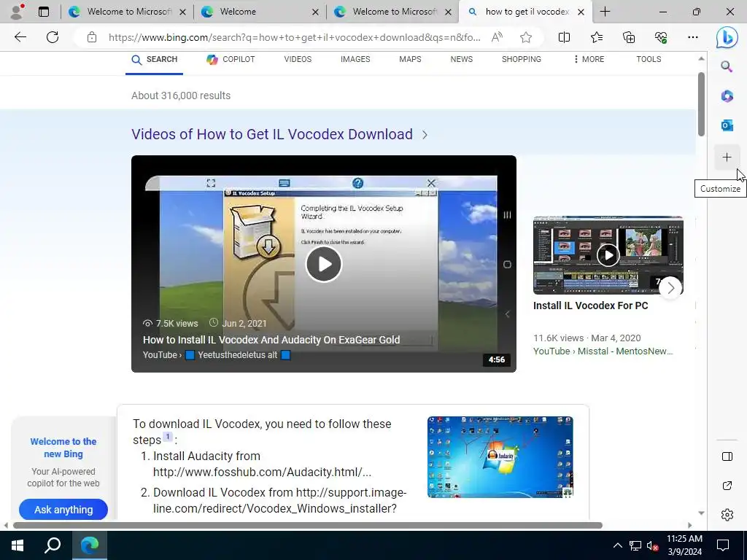The image size is (747, 560).
Task: Click the vertical page scrollbar thumb
Action: point(701,105)
